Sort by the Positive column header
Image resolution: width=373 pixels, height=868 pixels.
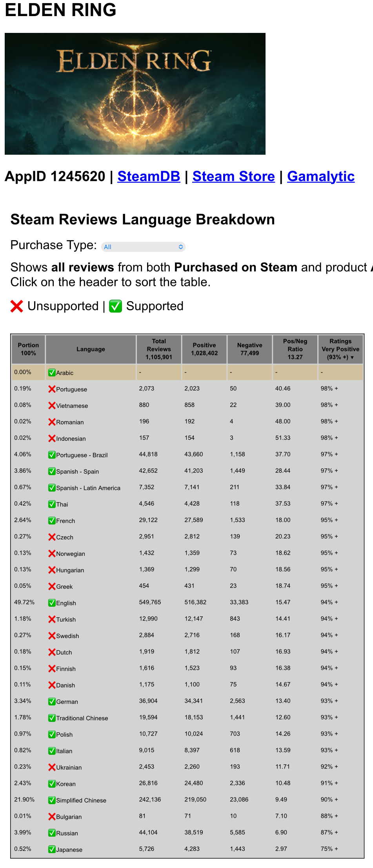(x=204, y=349)
